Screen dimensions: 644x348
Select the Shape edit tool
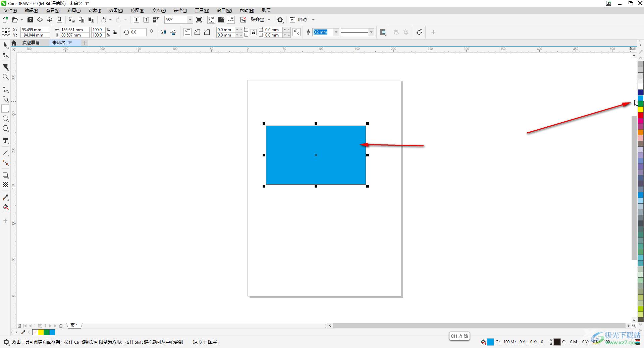click(x=5, y=55)
